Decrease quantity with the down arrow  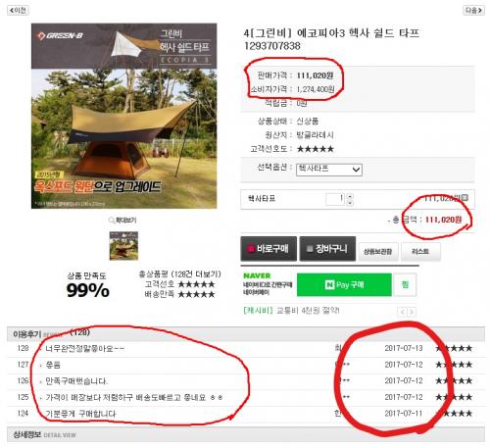click(x=350, y=203)
